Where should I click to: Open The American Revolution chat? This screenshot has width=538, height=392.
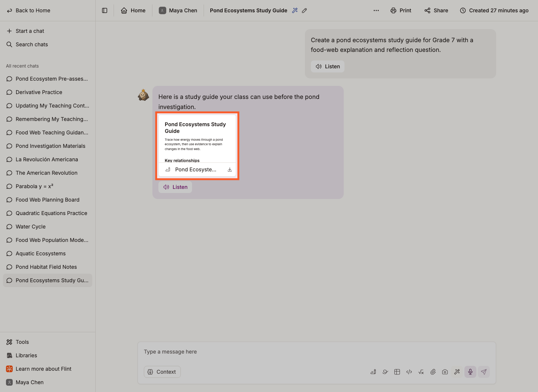(47, 173)
